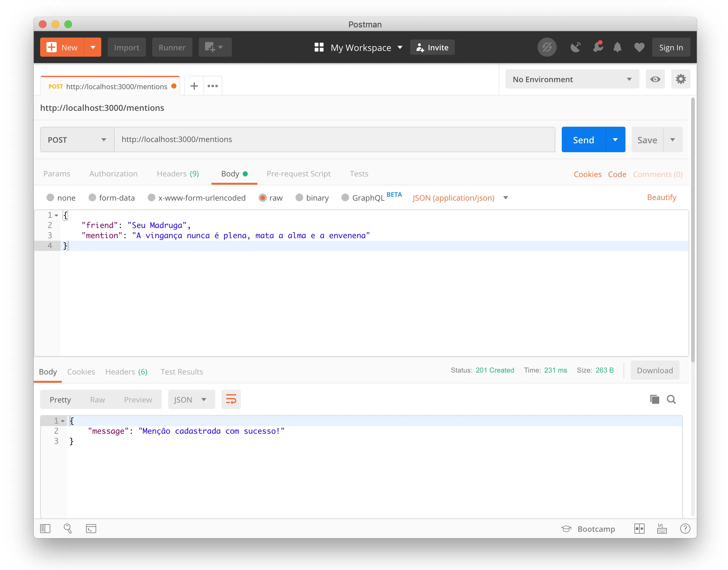Expand the No Environment selector
Screen dimensions: 728x570
(x=572, y=79)
